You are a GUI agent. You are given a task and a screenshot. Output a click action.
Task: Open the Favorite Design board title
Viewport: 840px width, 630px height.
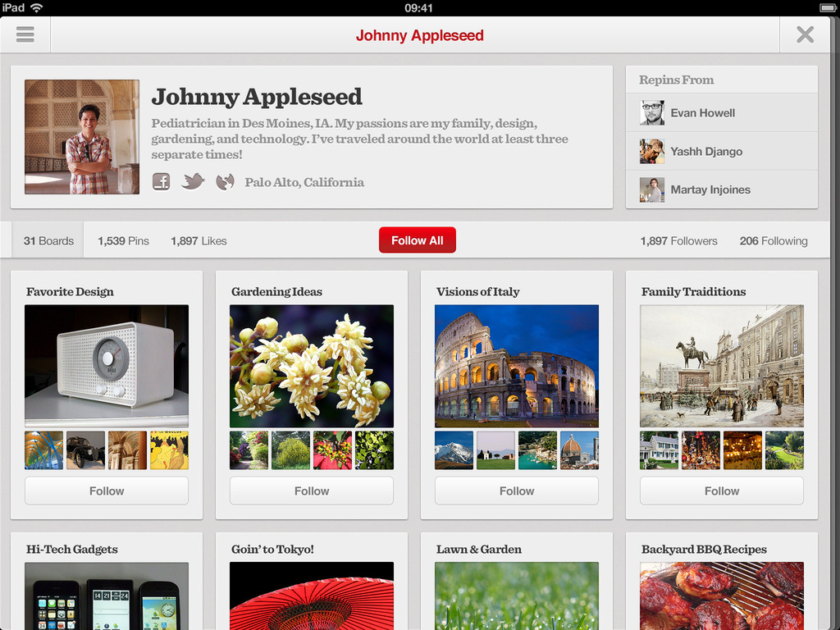[x=71, y=292]
